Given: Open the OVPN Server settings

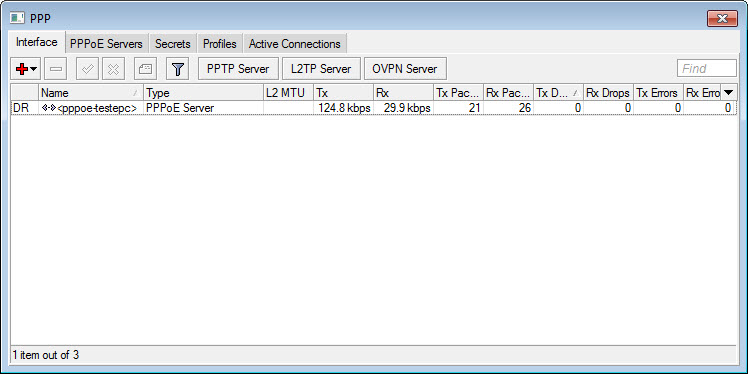Looking at the screenshot, I should [405, 69].
